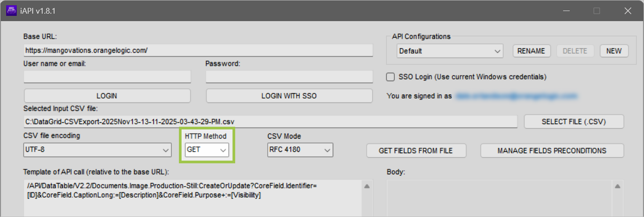Click the Selected Input CSV file path field

tap(271, 121)
